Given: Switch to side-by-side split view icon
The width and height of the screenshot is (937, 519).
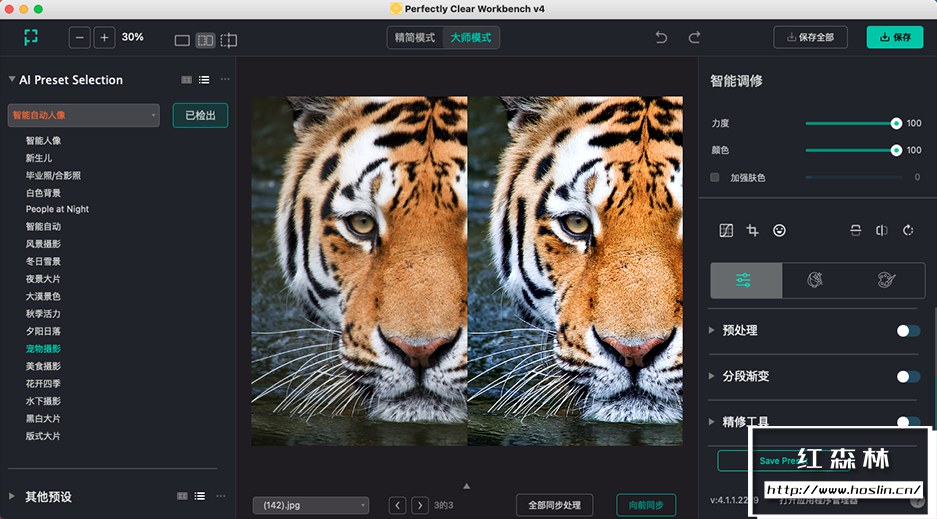Looking at the screenshot, I should click(x=205, y=40).
